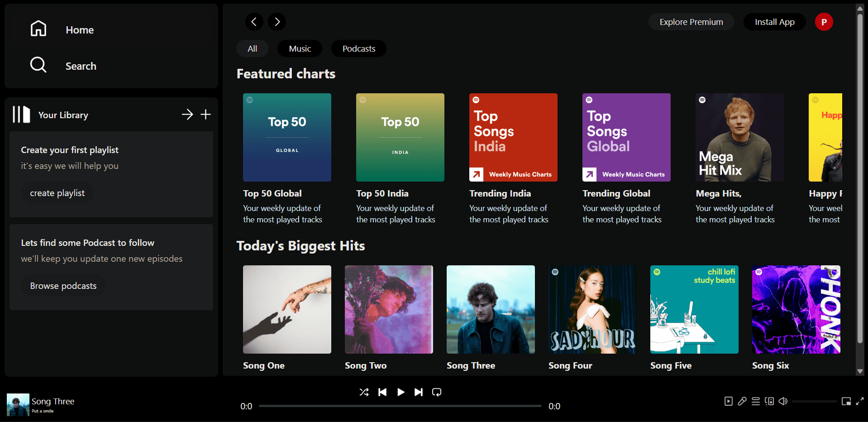Click the song progress bar
The width and height of the screenshot is (868, 422).
coord(400,406)
